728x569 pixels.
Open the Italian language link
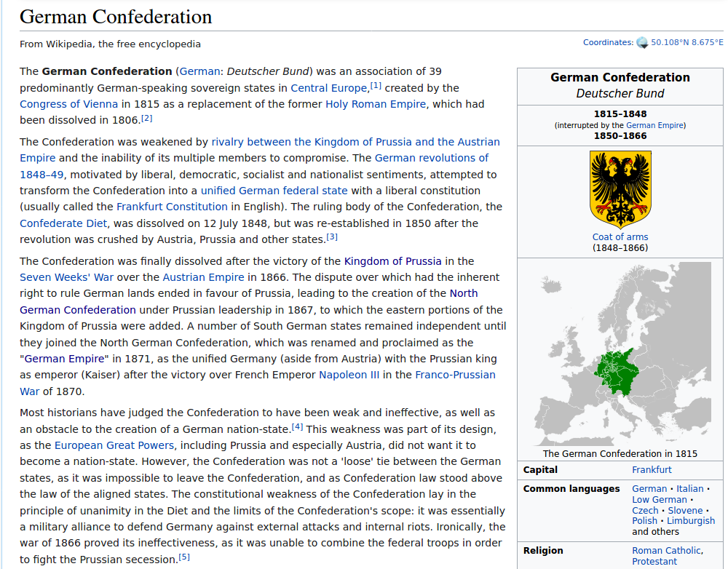tap(690, 489)
